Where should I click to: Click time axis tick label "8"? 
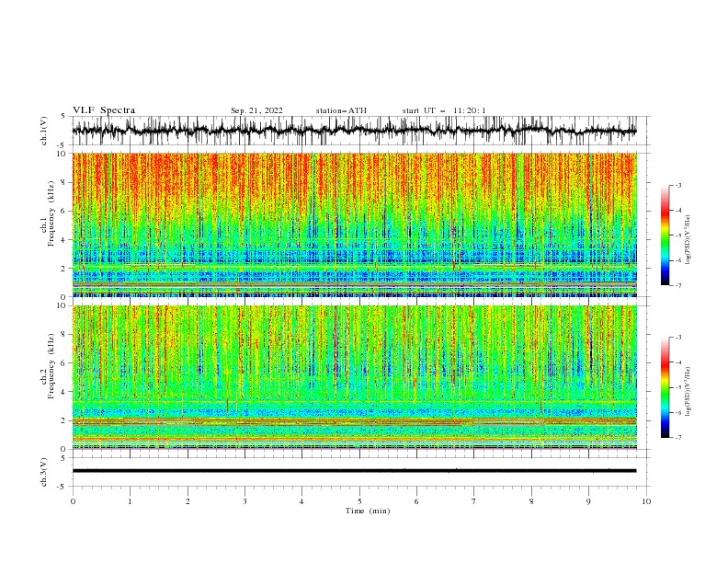point(531,501)
